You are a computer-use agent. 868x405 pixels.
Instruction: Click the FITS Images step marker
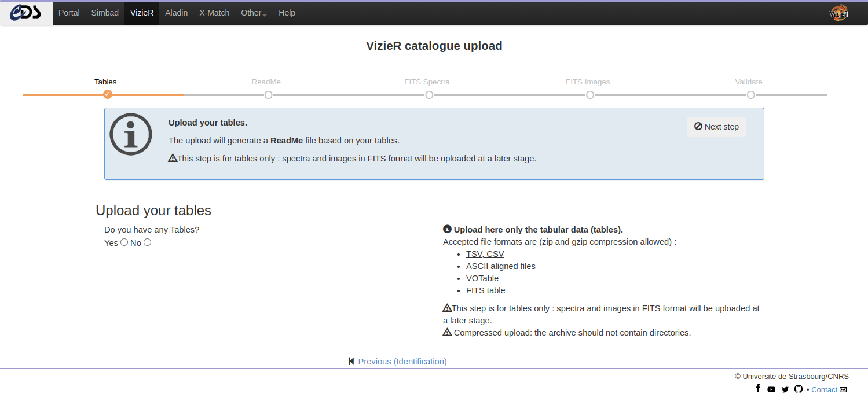pos(589,95)
